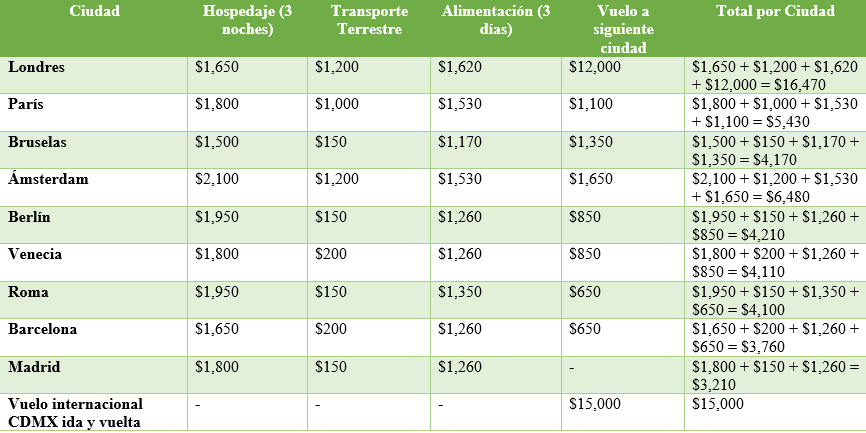
Task: Select the Alimentación (3 días) header
Action: (495, 20)
